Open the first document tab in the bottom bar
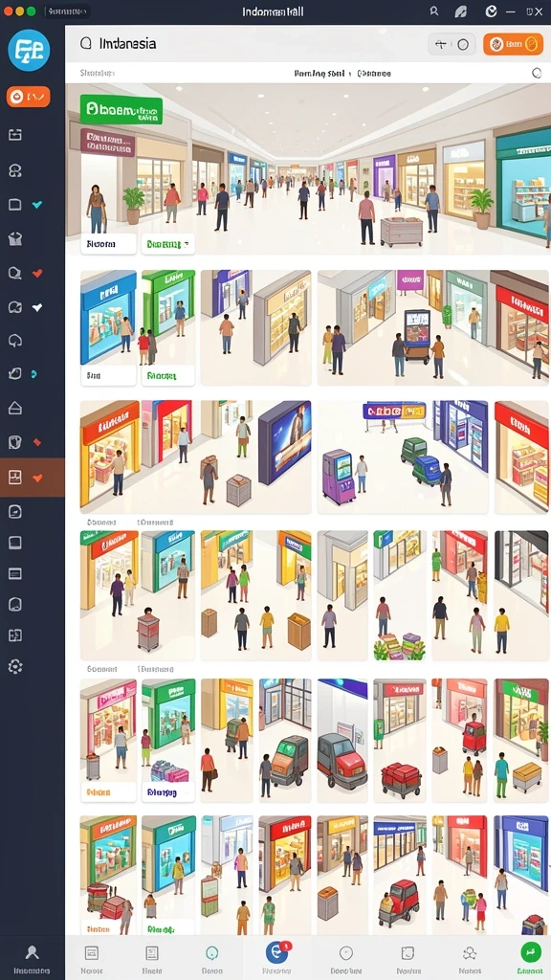 tap(91, 958)
